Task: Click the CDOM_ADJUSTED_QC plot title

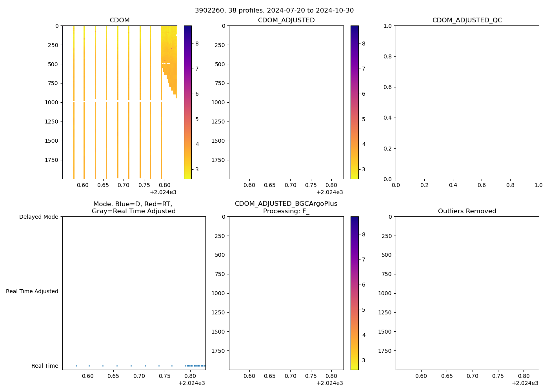Action: (x=467, y=20)
